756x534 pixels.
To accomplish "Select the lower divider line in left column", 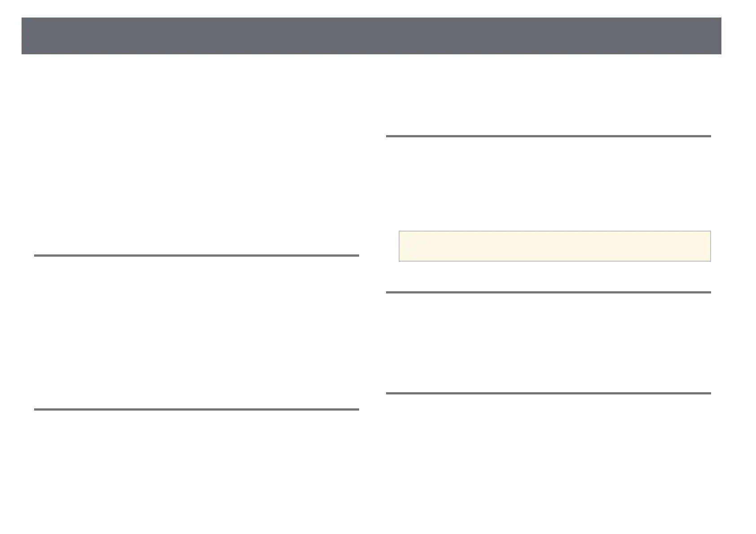I will 197,409.
